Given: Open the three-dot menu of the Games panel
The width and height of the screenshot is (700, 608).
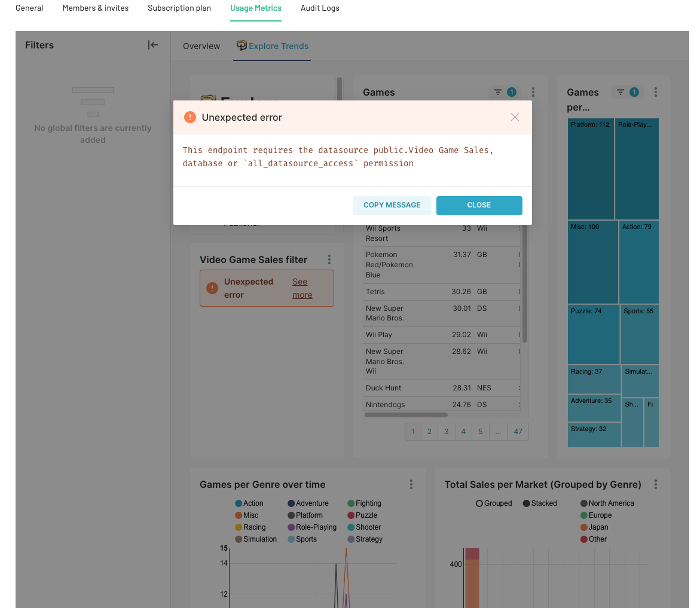Looking at the screenshot, I should coord(533,92).
